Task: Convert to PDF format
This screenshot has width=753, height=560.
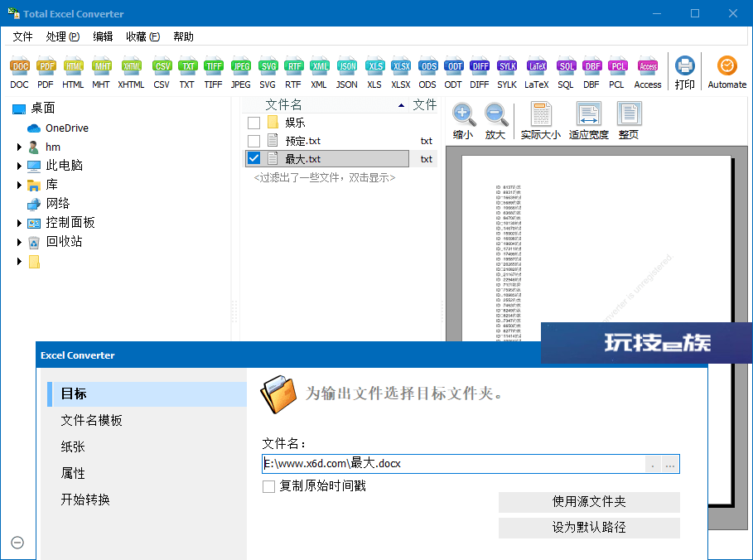Action: 46,72
